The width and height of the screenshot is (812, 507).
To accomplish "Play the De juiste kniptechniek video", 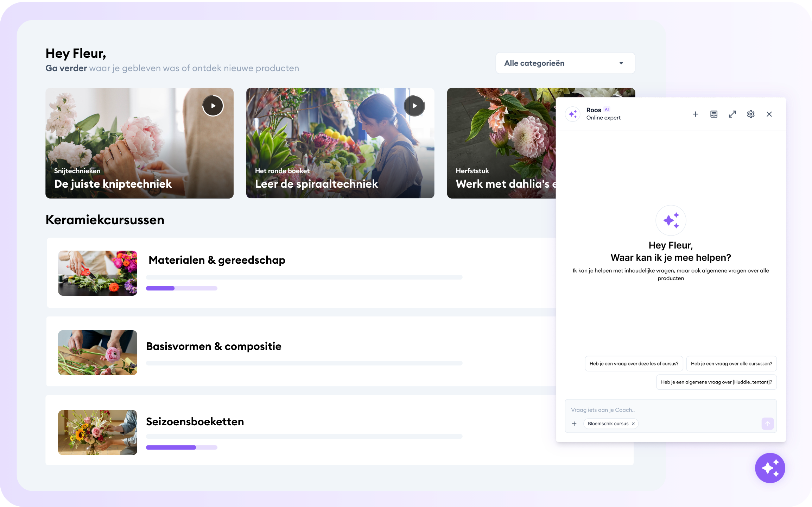I will coord(213,106).
